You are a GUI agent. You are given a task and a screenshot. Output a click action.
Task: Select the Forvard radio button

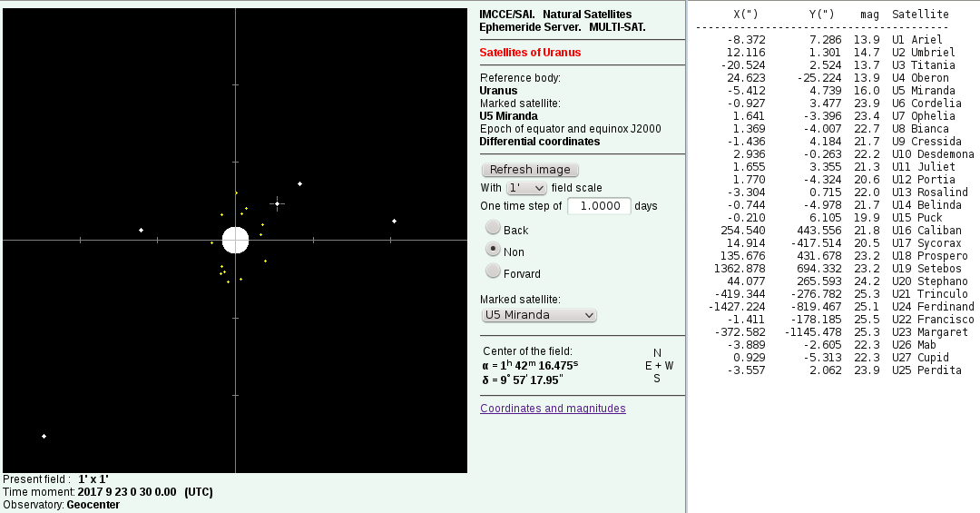click(493, 271)
